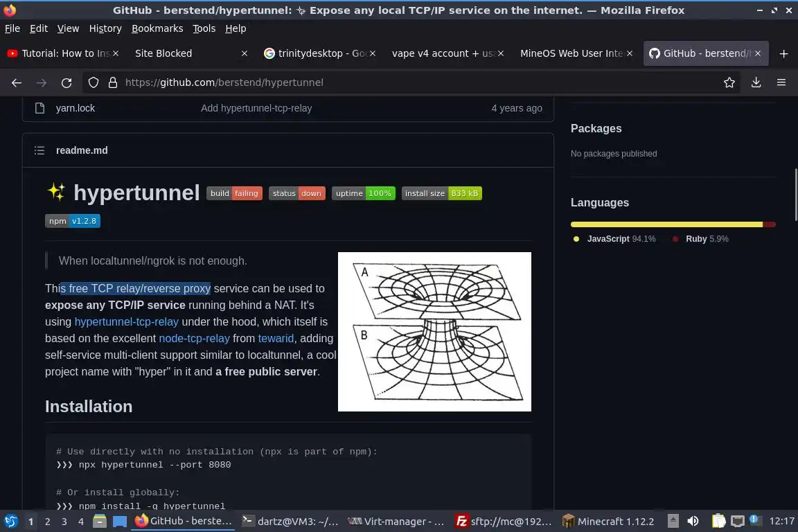Screen dimensions: 798x532
Task: View site security padlock info
Action: pyautogui.click(x=113, y=82)
